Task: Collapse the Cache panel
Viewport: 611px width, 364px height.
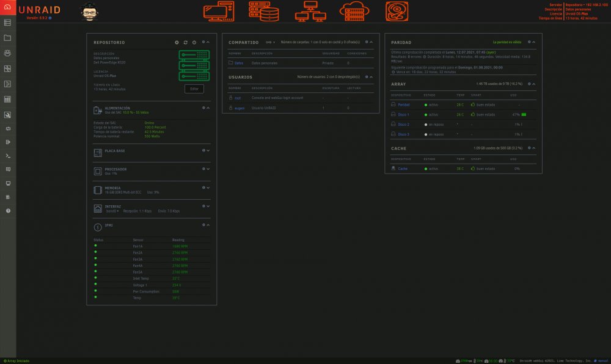Action: click(534, 148)
